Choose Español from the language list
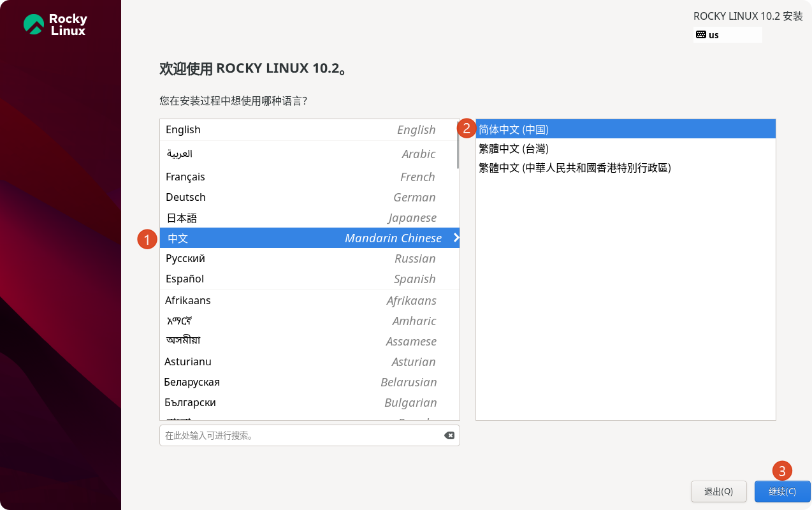812x510 pixels. tap(309, 279)
